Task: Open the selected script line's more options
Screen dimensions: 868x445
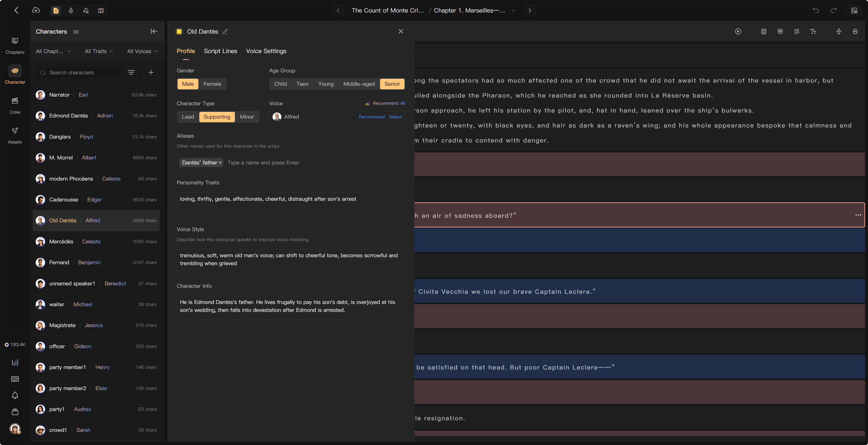Action: pos(858,215)
